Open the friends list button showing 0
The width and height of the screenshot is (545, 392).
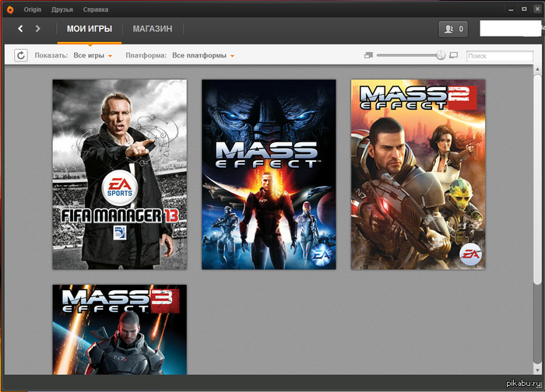(453, 29)
